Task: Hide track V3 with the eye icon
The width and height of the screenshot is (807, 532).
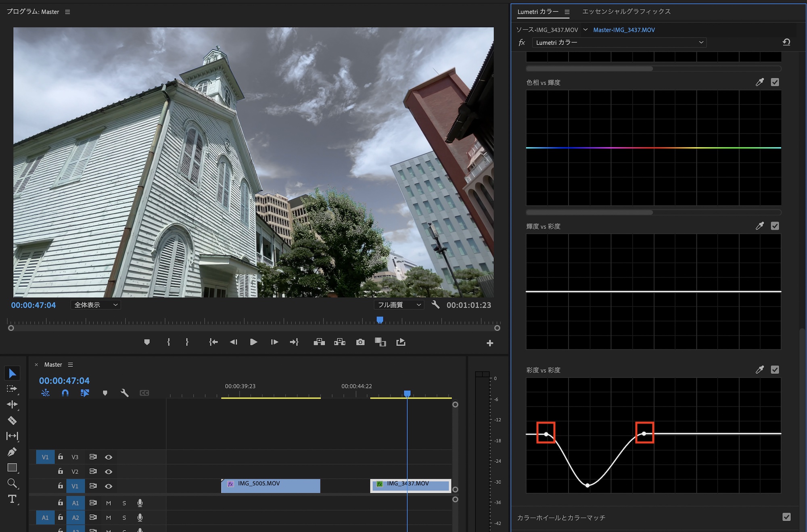Action: [109, 457]
